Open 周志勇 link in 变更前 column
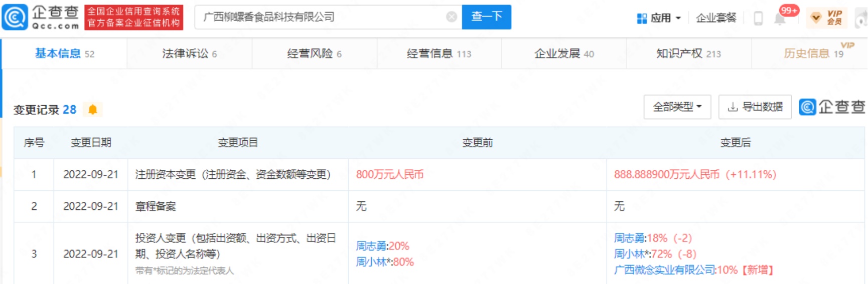Viewport: 868px width, 284px height. click(x=370, y=246)
